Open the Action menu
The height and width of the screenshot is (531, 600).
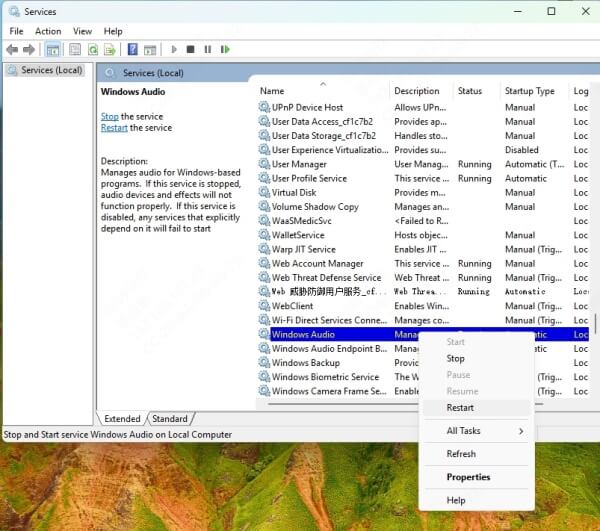pos(48,31)
